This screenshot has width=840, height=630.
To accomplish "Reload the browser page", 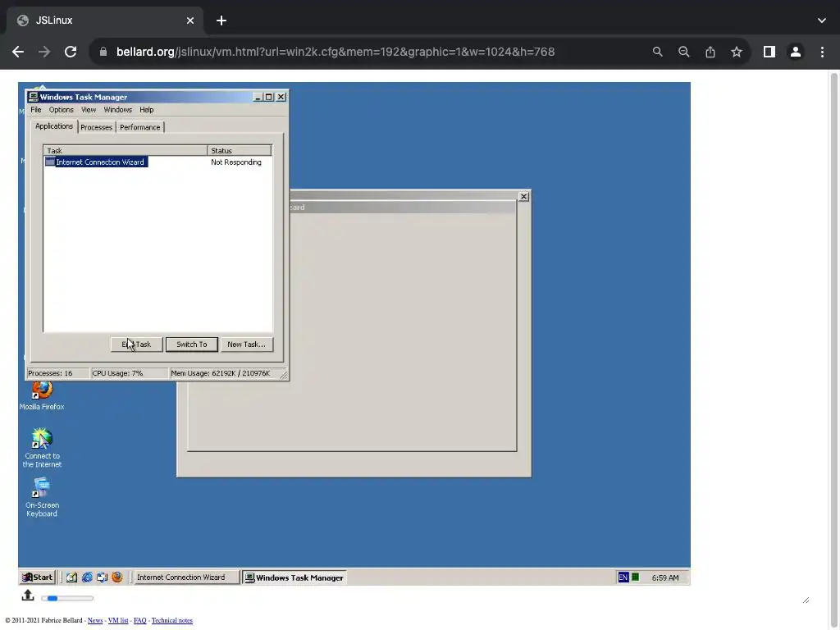I will point(71,52).
